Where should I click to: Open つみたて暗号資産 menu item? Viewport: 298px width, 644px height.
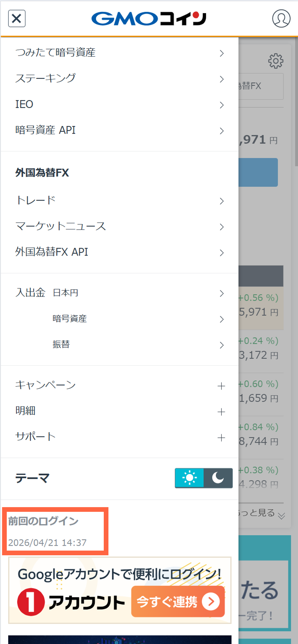pos(120,53)
